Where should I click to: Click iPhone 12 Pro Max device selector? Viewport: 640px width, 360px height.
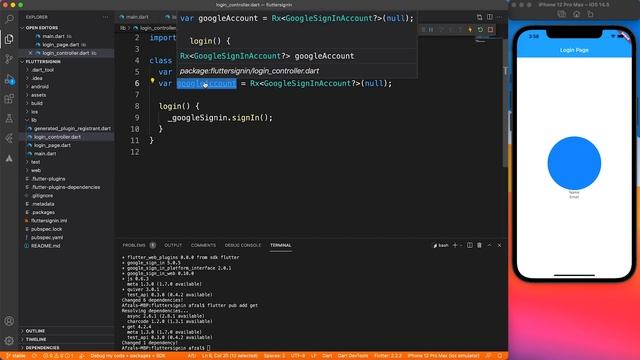[443, 356]
